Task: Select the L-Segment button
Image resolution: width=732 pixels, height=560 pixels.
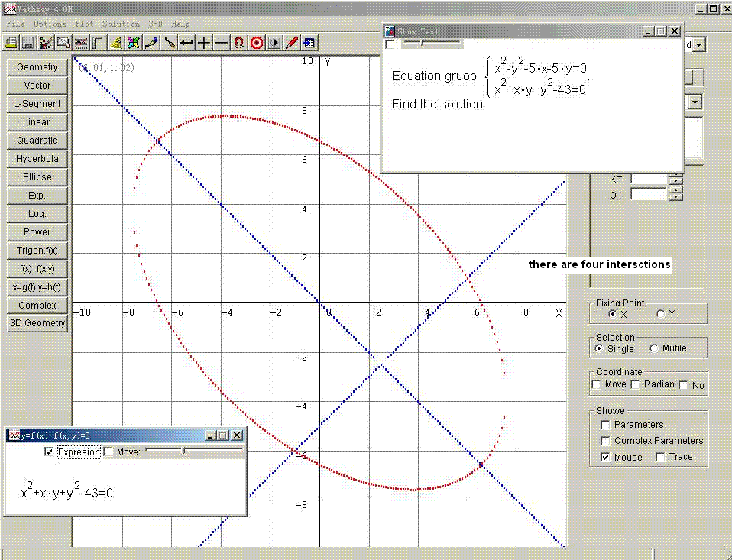Action: point(37,104)
